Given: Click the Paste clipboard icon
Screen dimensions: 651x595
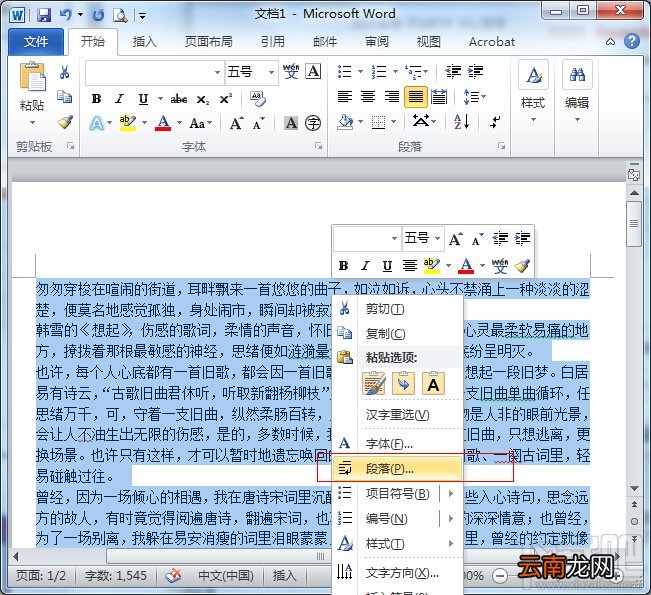Looking at the screenshot, I should [32, 76].
